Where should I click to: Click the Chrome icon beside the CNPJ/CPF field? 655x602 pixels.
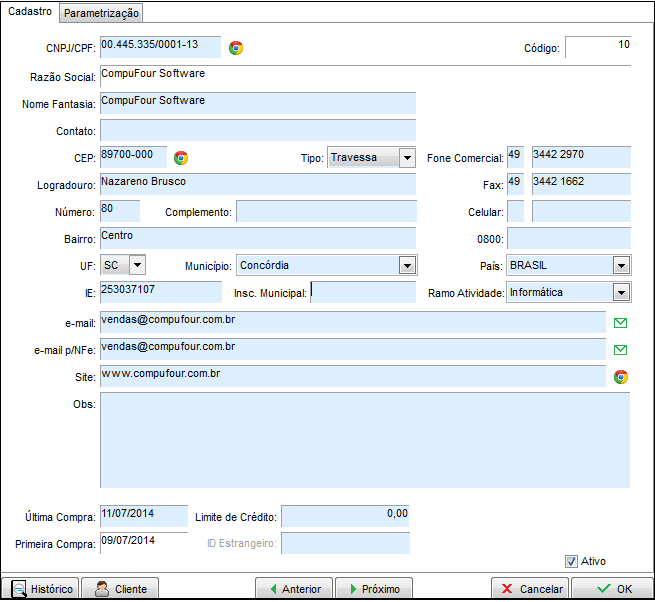point(236,48)
